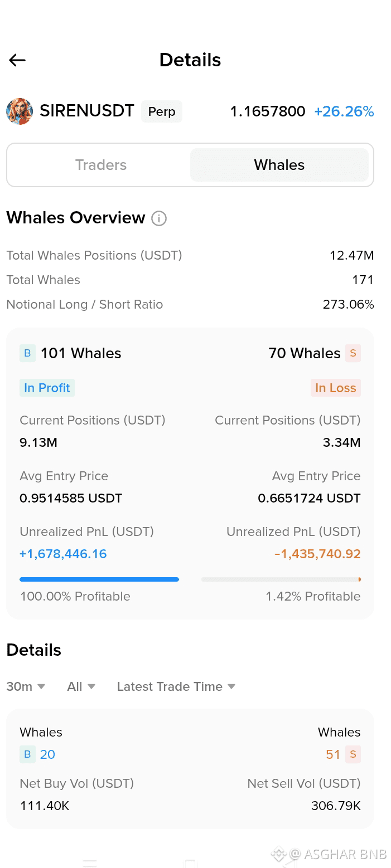
Task: Open the Latest Trade Time sort dropdown
Action: coord(176,686)
